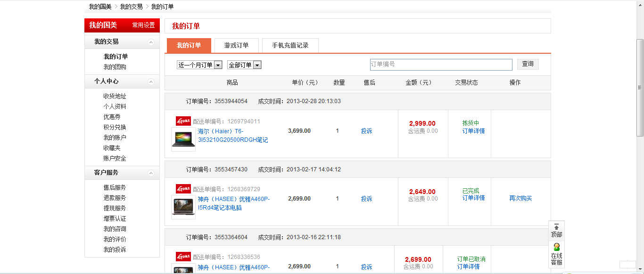Click 再次购买 for the completed order
644x274 pixels.
click(x=520, y=198)
